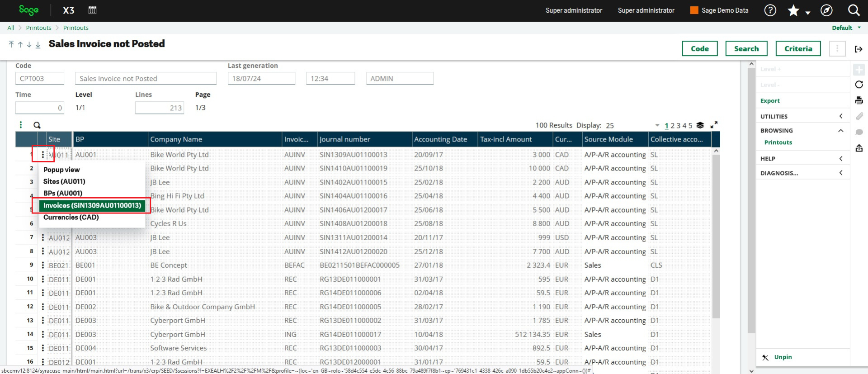Click the Time input field
Image resolution: width=868 pixels, height=374 pixels.
pyautogui.click(x=40, y=108)
